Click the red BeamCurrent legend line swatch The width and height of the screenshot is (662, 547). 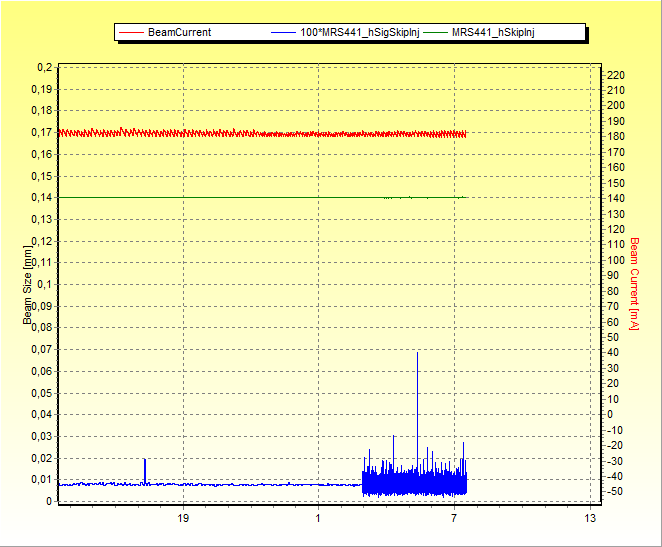click(x=131, y=32)
